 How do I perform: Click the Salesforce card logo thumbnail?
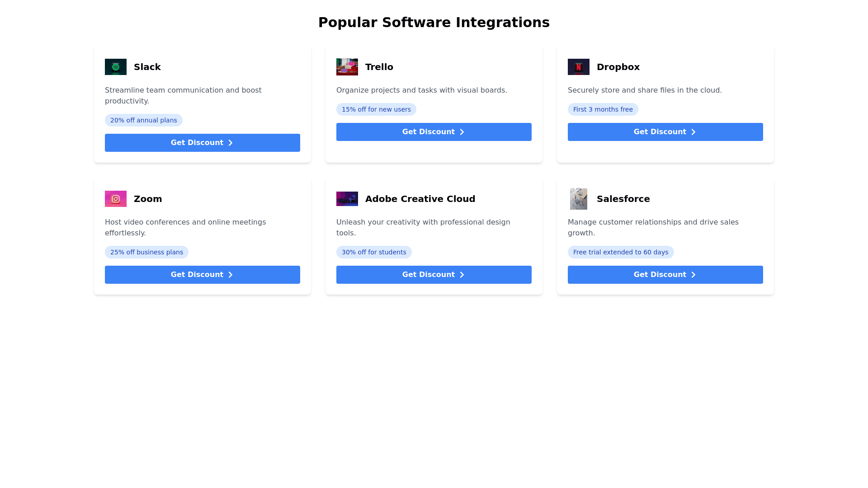(x=579, y=199)
